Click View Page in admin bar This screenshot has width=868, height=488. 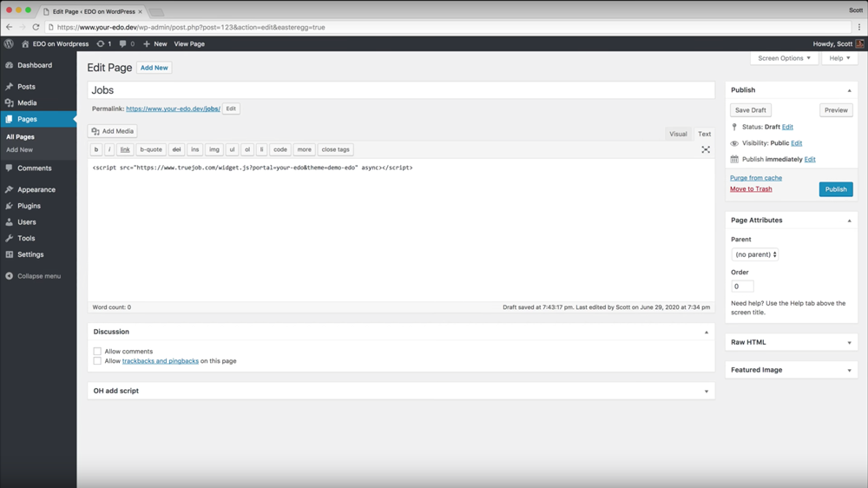coord(189,43)
